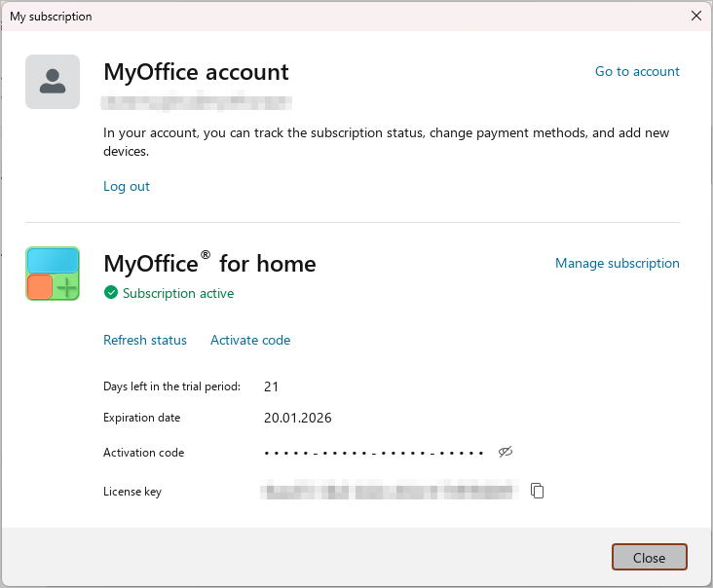Click the trial days value 21

[271, 386]
